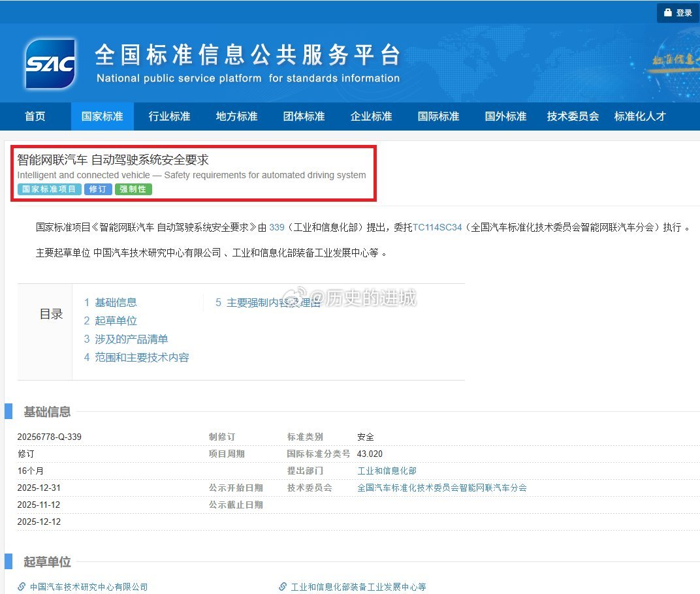Open the TC114SC34 committee link

pyautogui.click(x=437, y=227)
